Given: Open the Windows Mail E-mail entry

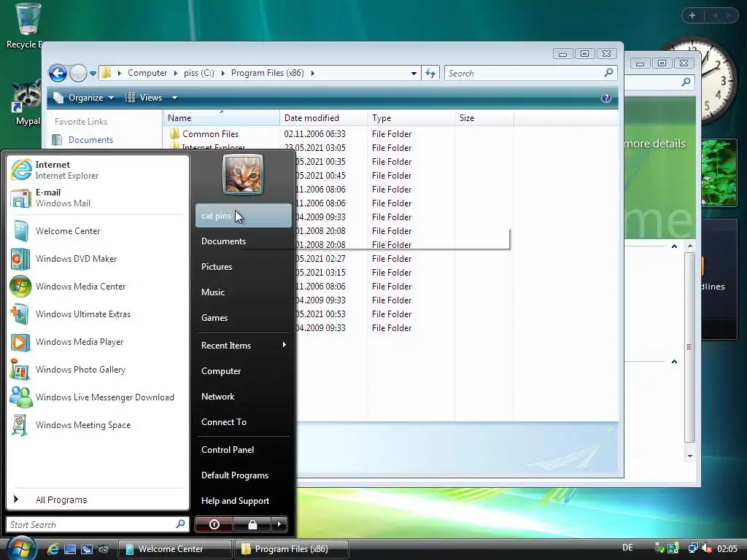Looking at the screenshot, I should coord(98,198).
